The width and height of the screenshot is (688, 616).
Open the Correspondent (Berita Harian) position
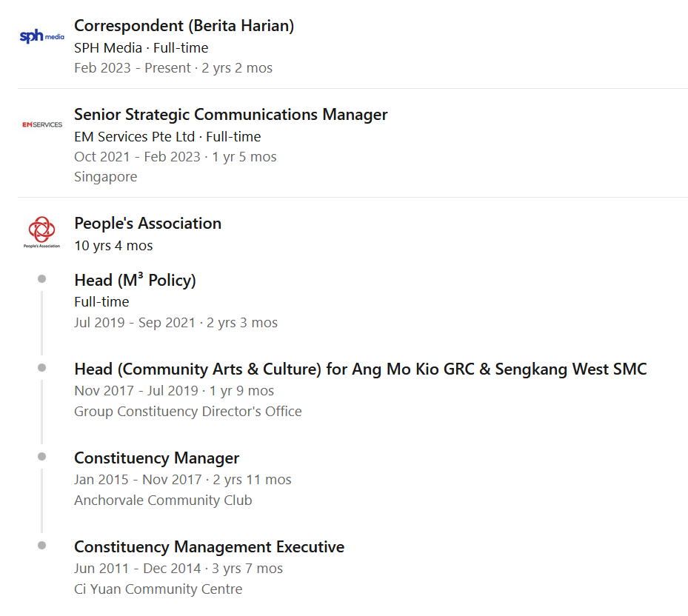click(184, 25)
